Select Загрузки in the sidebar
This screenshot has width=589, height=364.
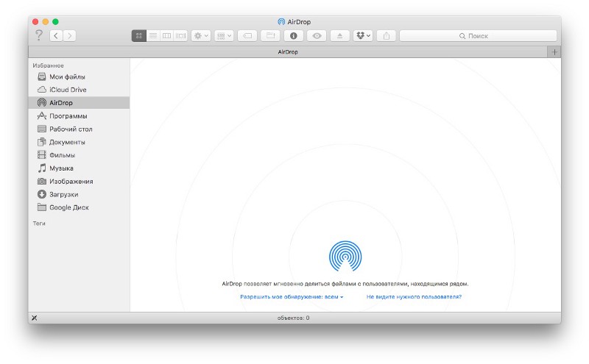pos(63,194)
